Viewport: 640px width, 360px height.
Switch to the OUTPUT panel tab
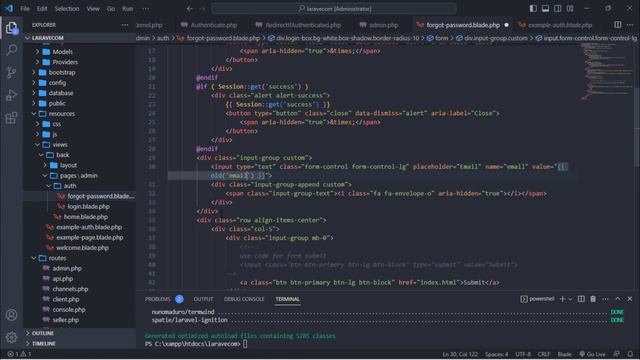click(203, 299)
